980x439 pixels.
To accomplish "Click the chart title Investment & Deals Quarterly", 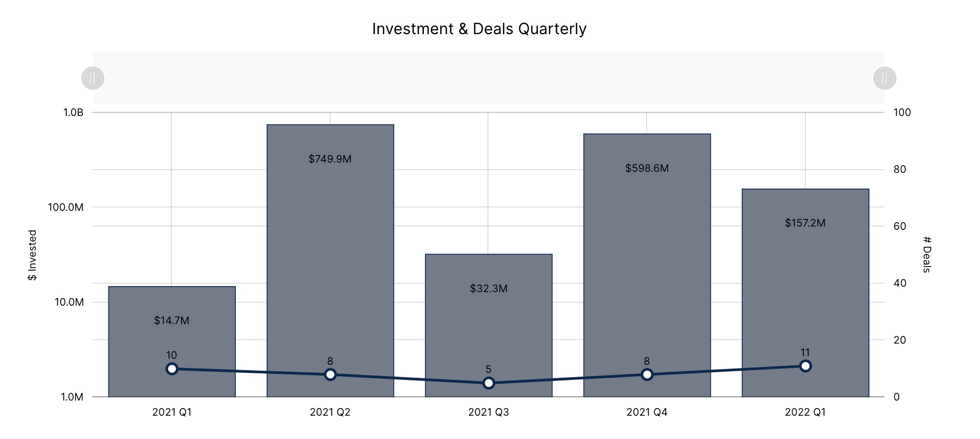I will pos(479,29).
